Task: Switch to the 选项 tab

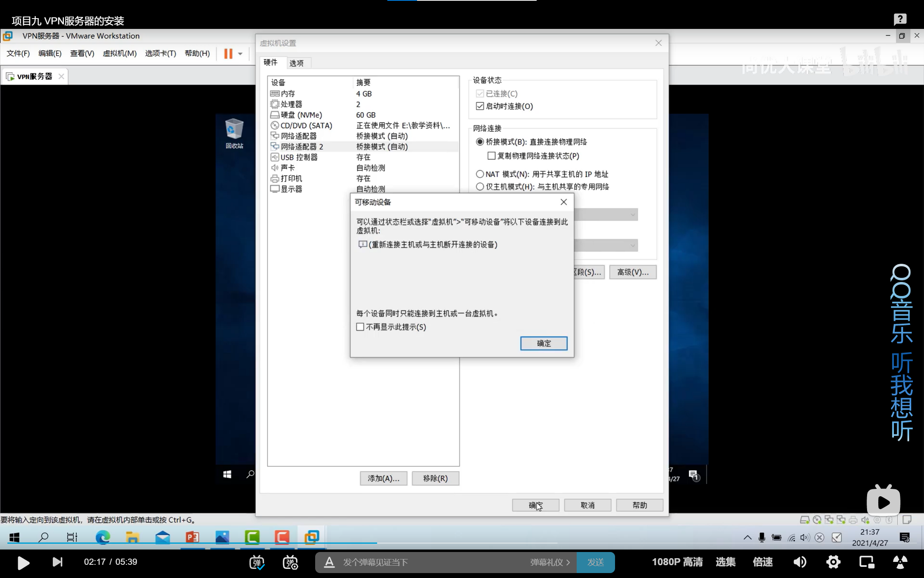Action: click(x=296, y=63)
